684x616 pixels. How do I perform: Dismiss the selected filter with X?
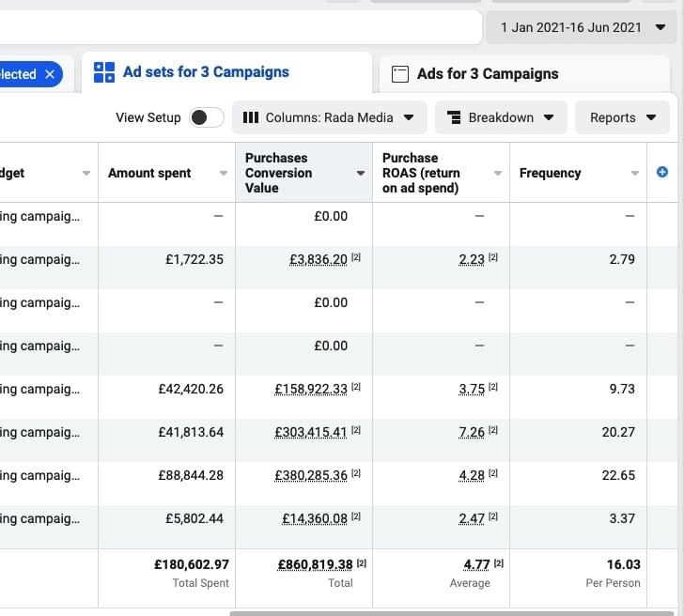tap(50, 74)
